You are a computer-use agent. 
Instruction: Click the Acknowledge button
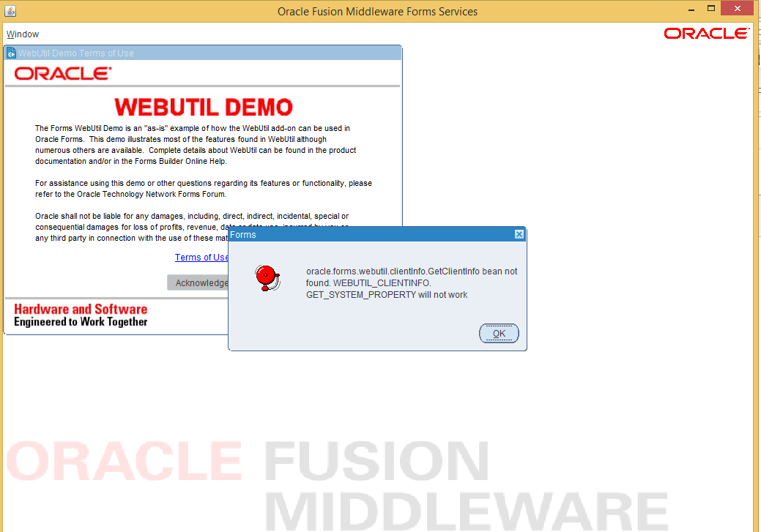(199, 283)
